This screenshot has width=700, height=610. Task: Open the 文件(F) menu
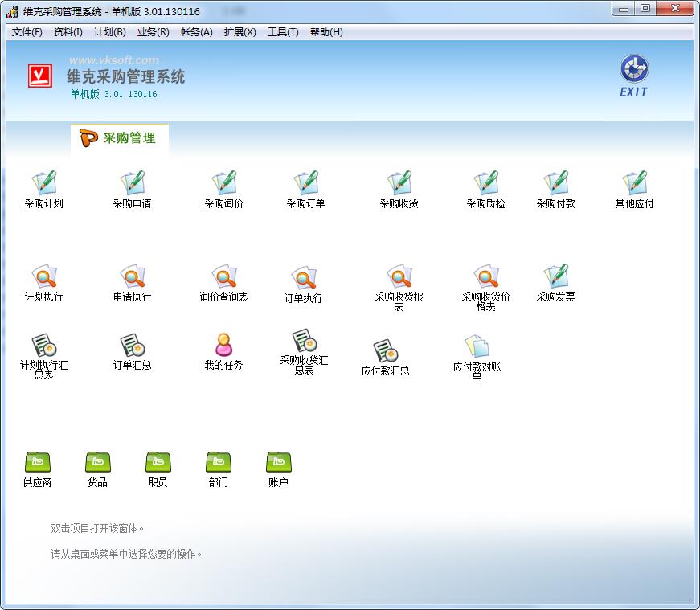click(27, 32)
